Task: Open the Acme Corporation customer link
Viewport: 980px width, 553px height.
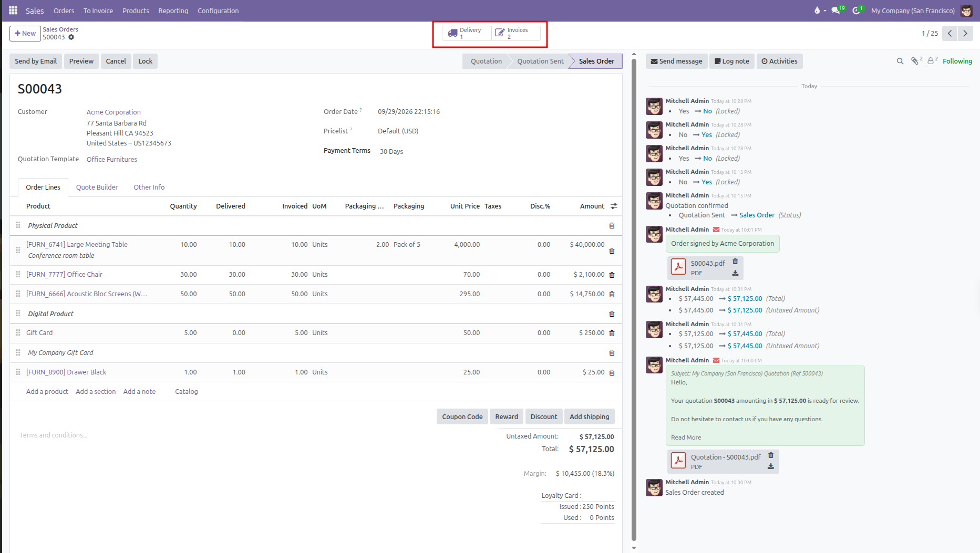Action: (114, 112)
